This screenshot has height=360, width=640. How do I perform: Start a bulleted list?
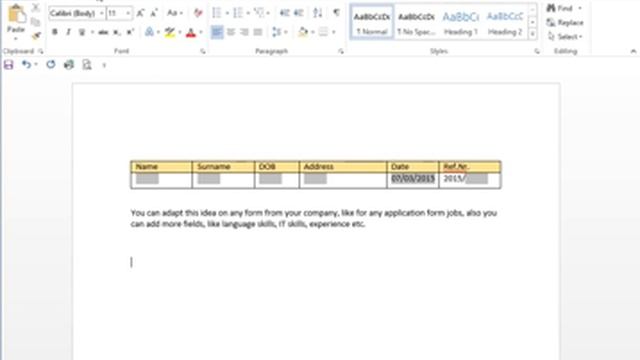[217, 13]
